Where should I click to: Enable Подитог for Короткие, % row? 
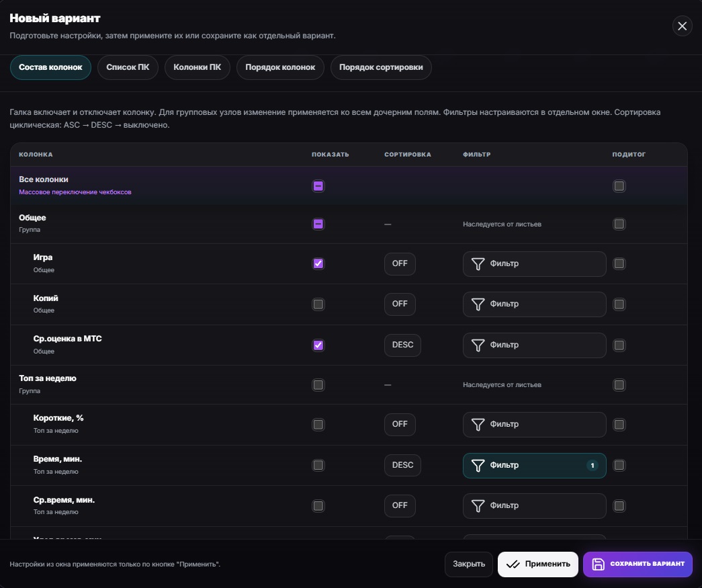(619, 425)
